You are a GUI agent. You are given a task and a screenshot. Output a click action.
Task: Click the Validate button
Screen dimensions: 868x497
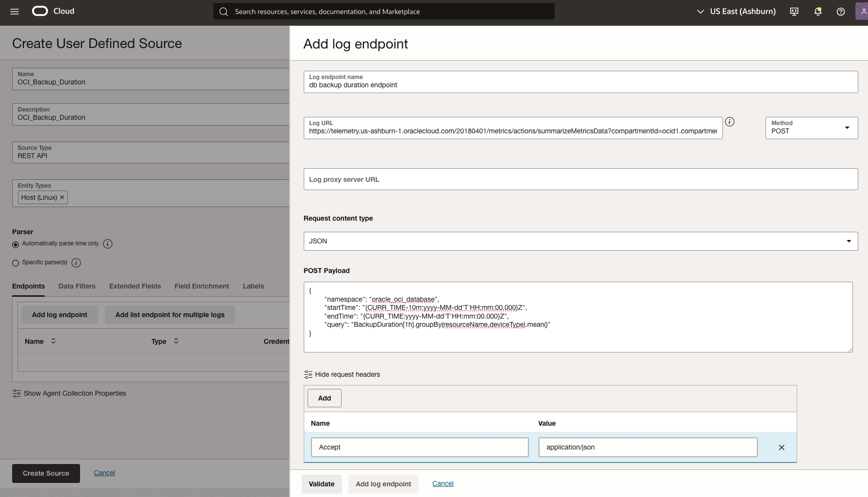click(x=321, y=483)
